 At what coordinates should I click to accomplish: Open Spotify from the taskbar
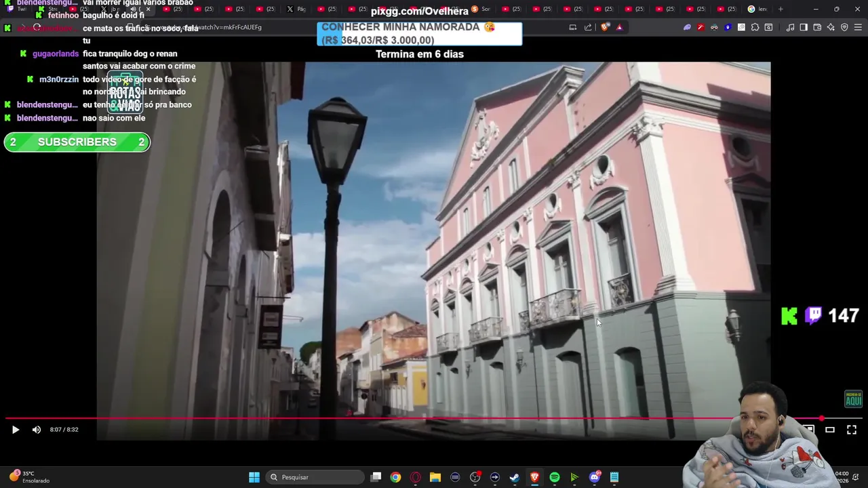[555, 477]
